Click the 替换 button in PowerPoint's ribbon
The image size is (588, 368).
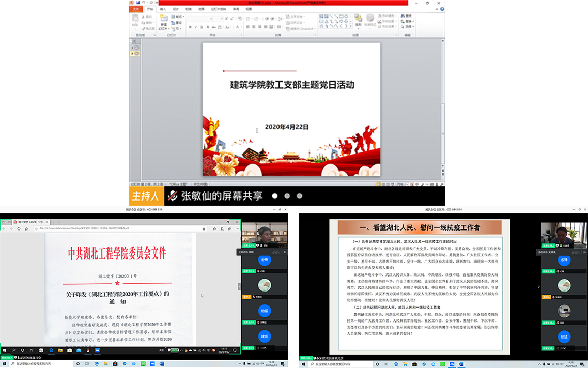coord(408,21)
